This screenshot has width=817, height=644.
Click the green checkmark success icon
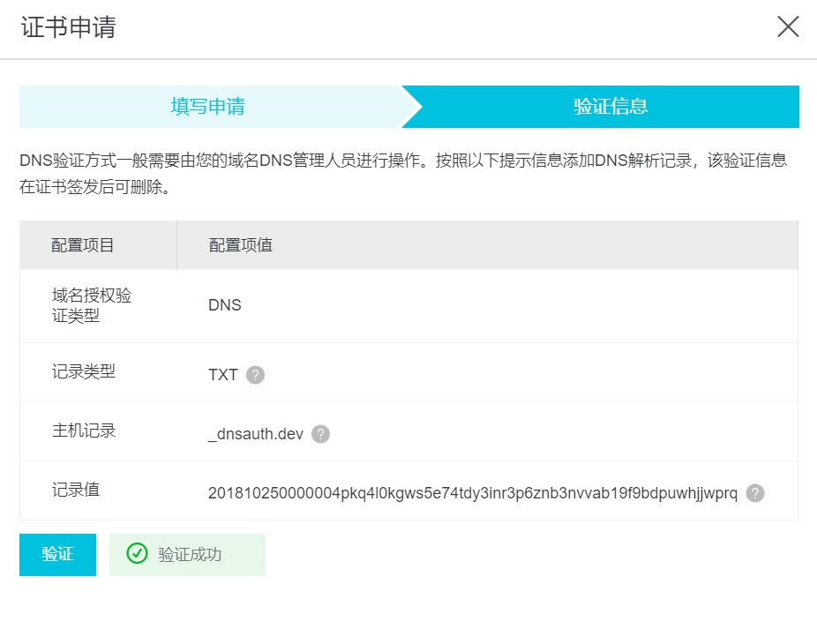[137, 554]
